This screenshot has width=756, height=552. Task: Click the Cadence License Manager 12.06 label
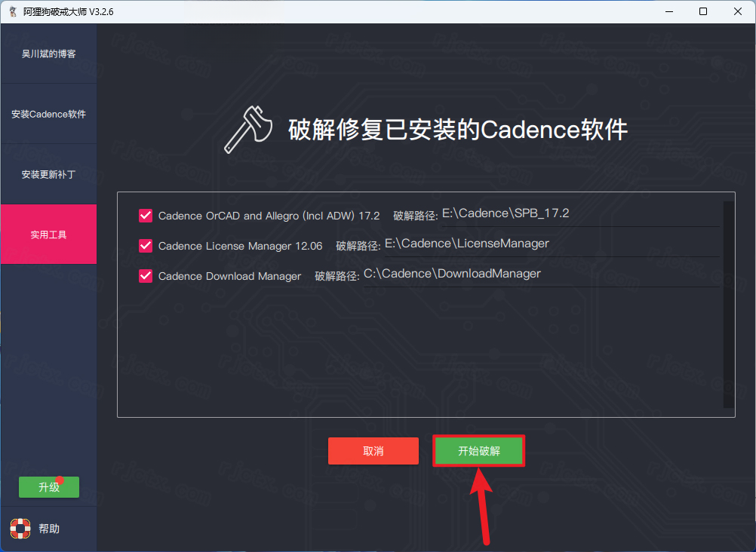240,246
